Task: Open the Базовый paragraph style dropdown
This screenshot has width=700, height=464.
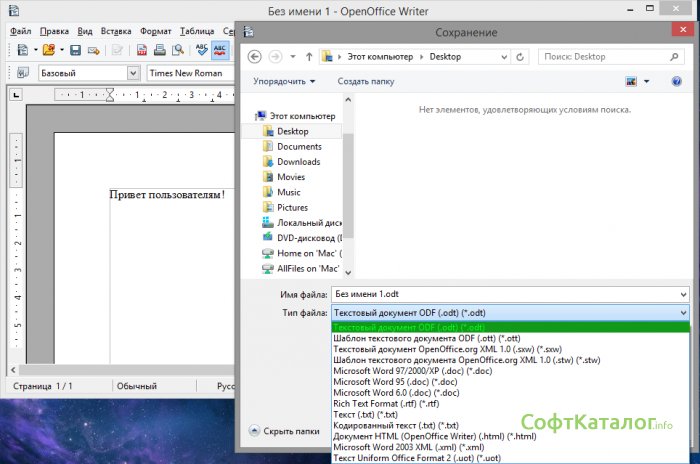Action: coord(134,73)
